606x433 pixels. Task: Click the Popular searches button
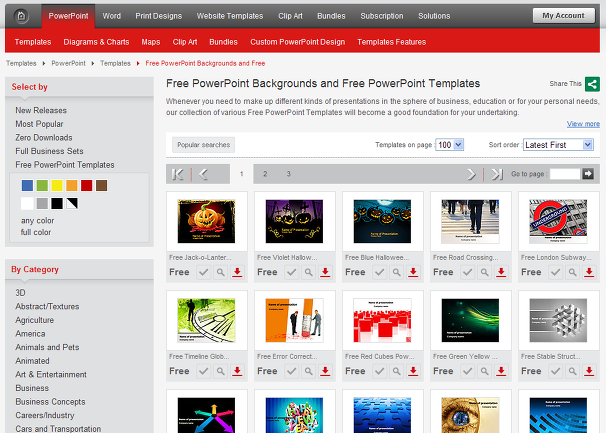pos(203,145)
